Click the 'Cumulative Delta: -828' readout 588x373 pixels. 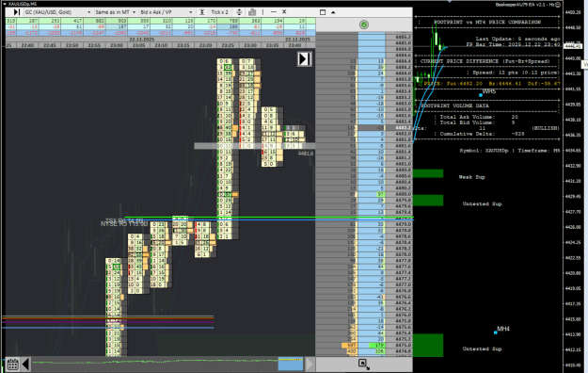pyautogui.click(x=482, y=134)
